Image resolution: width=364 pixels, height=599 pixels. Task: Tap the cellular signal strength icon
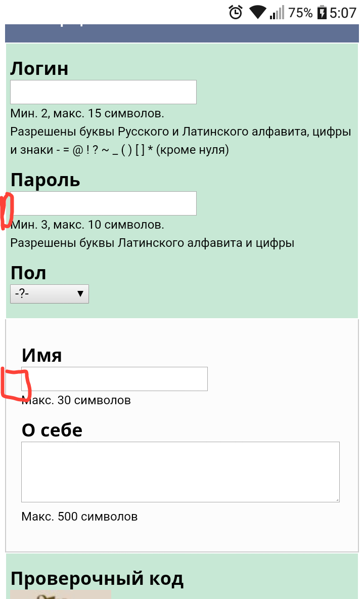(277, 12)
